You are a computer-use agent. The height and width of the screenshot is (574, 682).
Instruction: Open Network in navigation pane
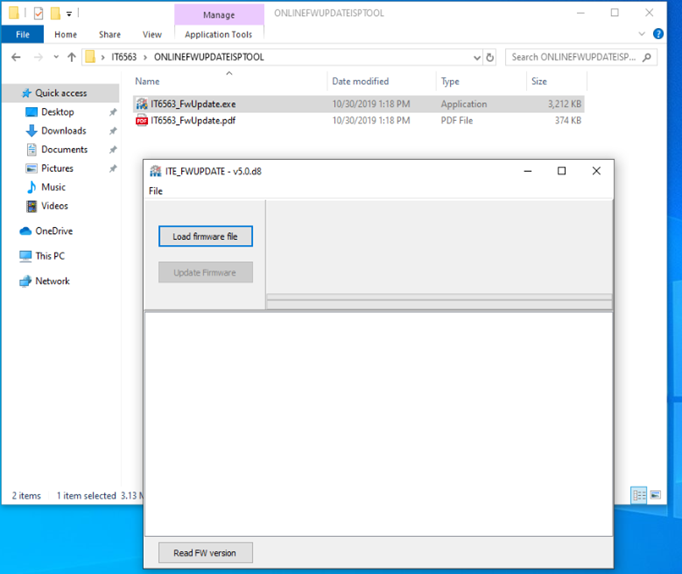52,281
